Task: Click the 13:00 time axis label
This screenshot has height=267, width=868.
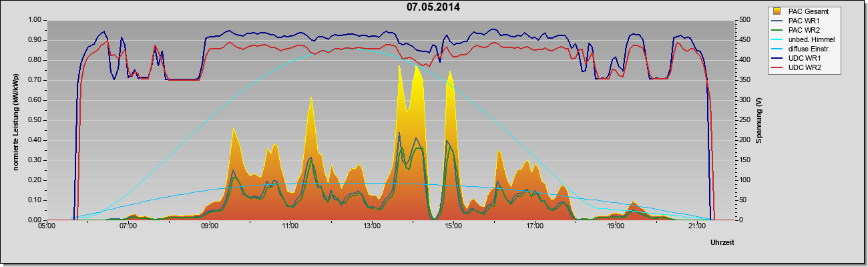Action: 371,227
